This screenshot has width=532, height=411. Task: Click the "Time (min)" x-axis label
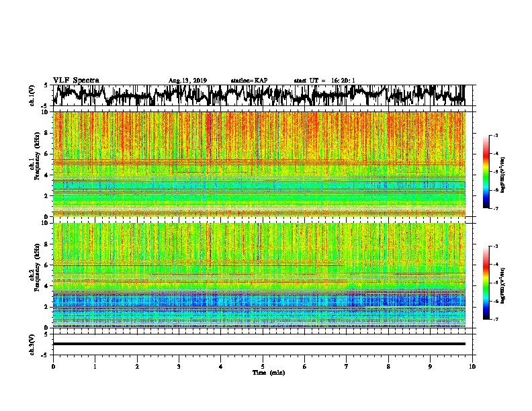[x=269, y=373]
